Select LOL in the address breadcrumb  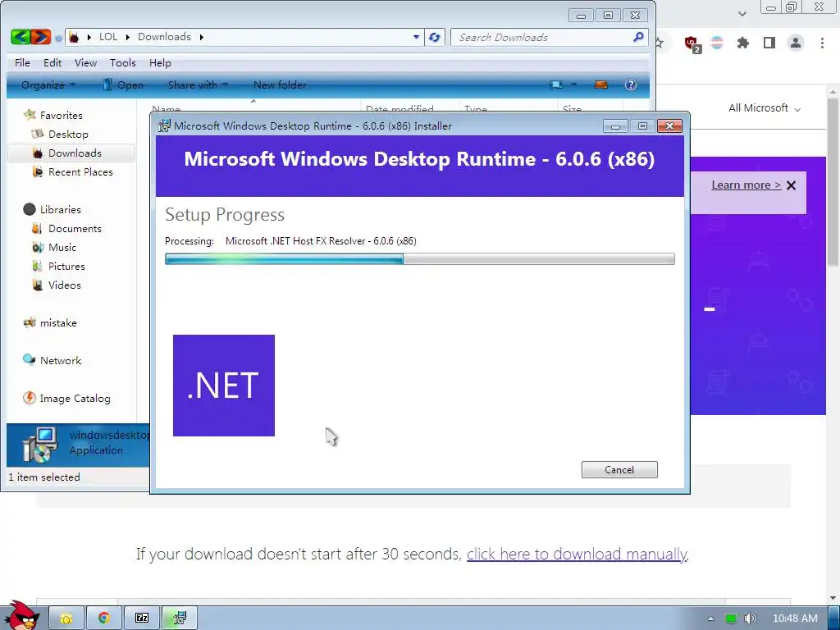[108, 37]
